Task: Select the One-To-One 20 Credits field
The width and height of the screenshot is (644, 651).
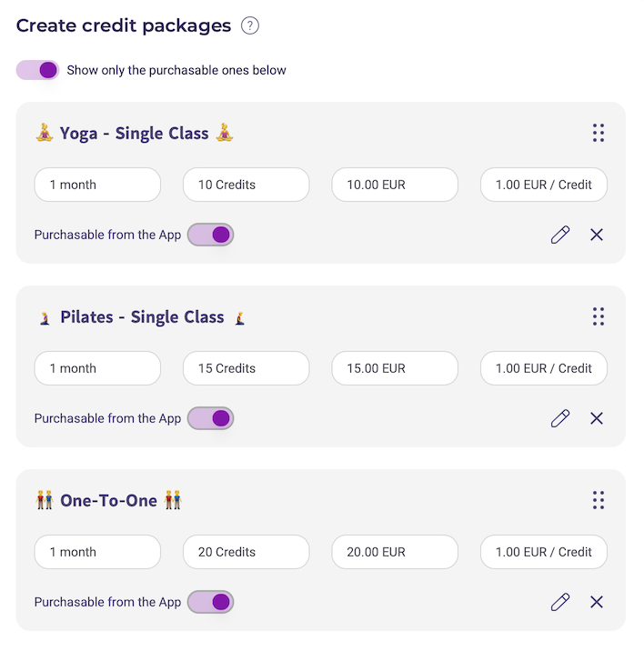Action: 247,552
